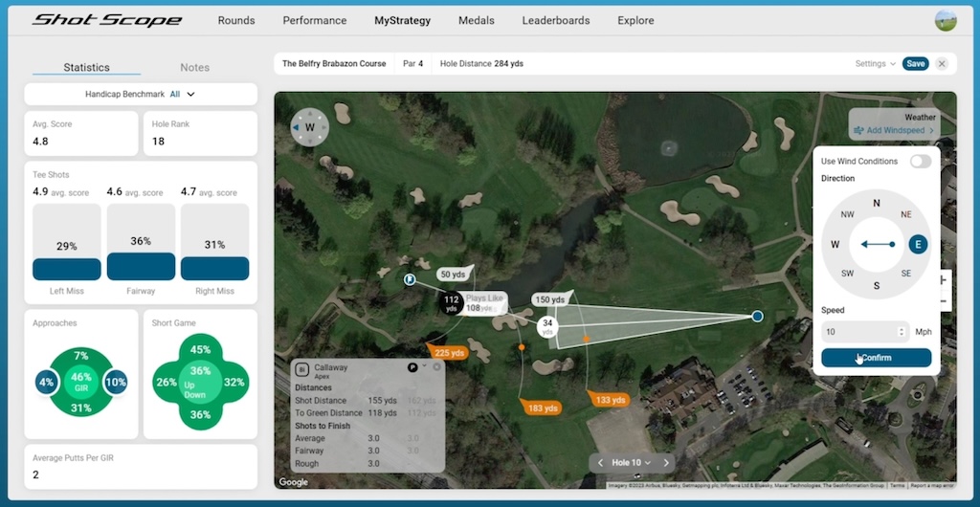This screenshot has height=507, width=980.
Task: Click Average Putts Per GIR value
Action: point(35,475)
